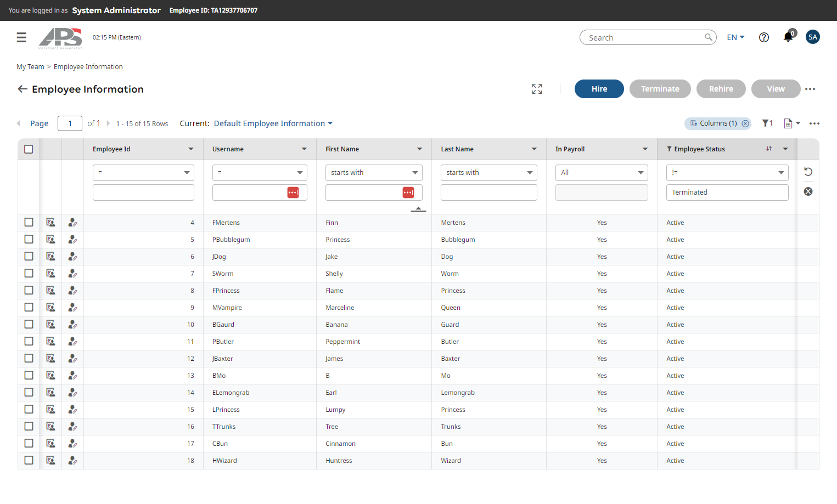Reset the filters with the refresh icon
The width and height of the screenshot is (837, 504).
pos(808,172)
